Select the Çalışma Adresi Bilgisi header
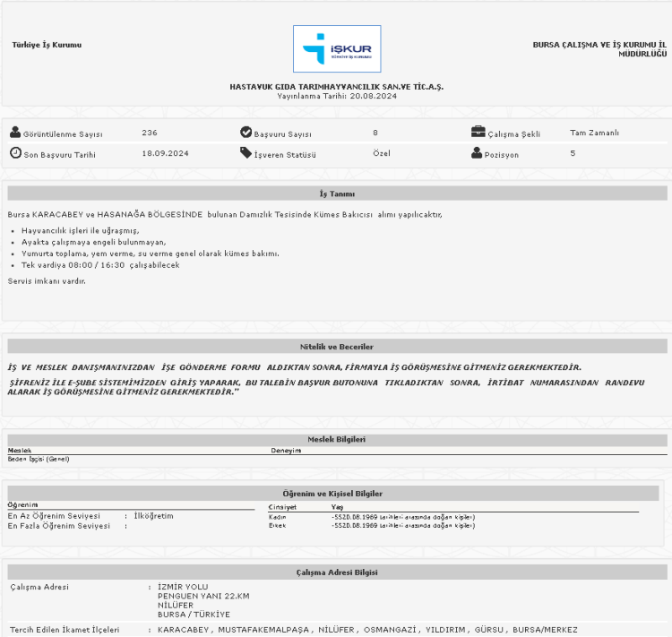This screenshot has height=637, width=672. (x=337, y=572)
